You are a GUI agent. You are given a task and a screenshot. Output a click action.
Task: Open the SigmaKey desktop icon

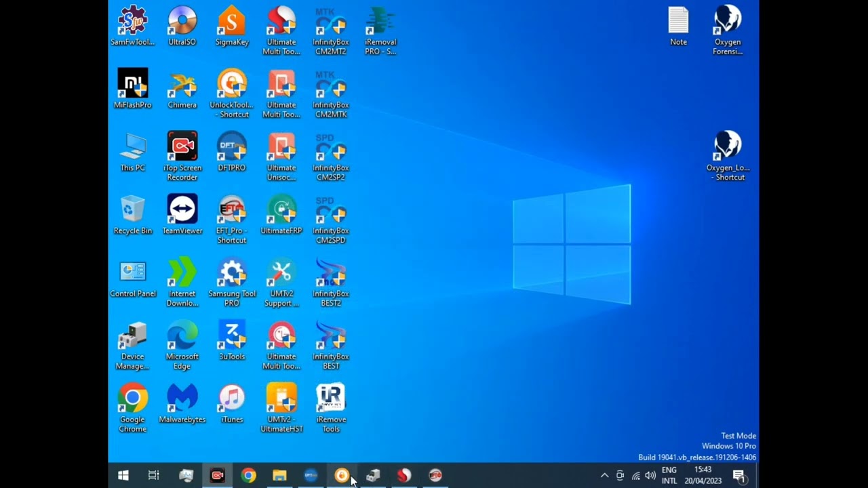(232, 26)
